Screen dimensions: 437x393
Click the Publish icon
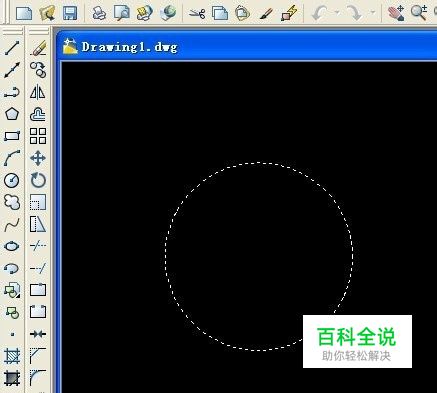pyautogui.click(x=145, y=13)
